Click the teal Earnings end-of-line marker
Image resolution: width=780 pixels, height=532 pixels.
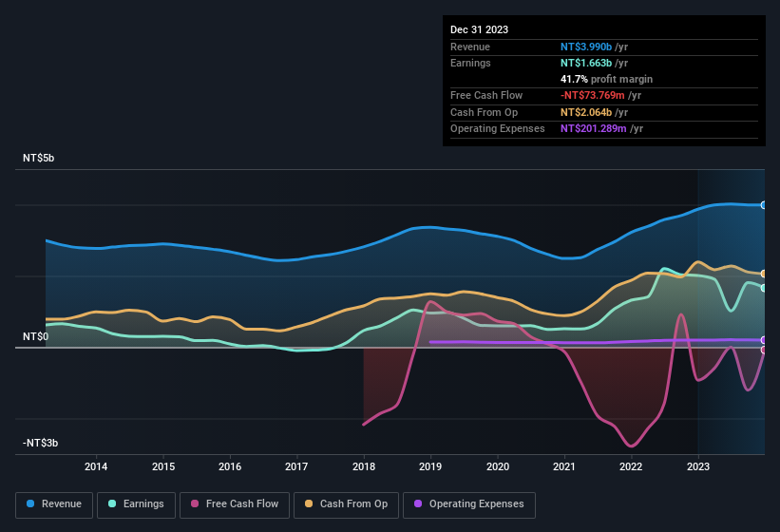click(764, 288)
